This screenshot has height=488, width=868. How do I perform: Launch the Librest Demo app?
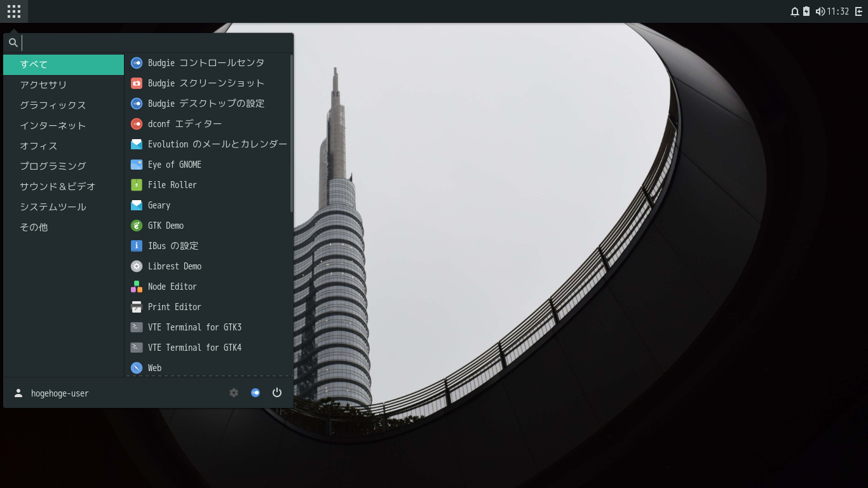point(208,266)
